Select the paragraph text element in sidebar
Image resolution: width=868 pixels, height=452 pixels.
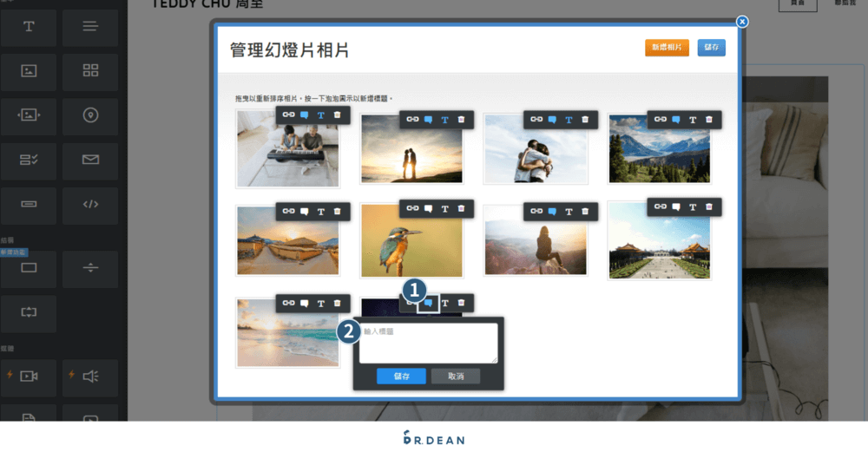coord(90,27)
